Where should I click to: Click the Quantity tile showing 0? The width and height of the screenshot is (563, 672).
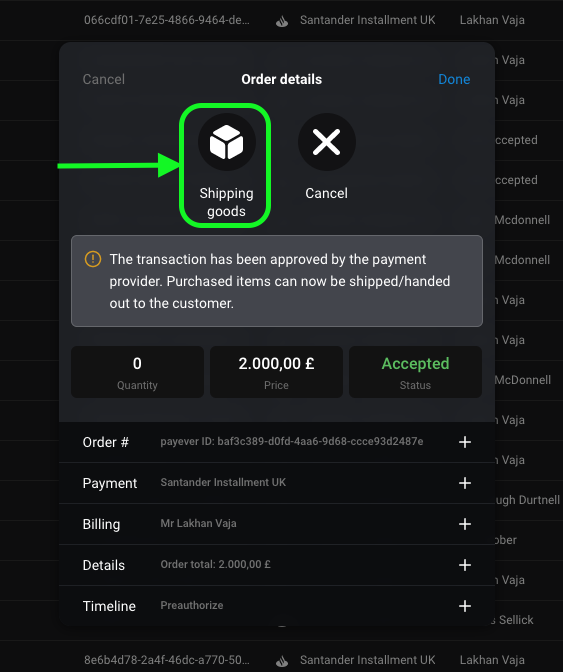[x=138, y=372]
